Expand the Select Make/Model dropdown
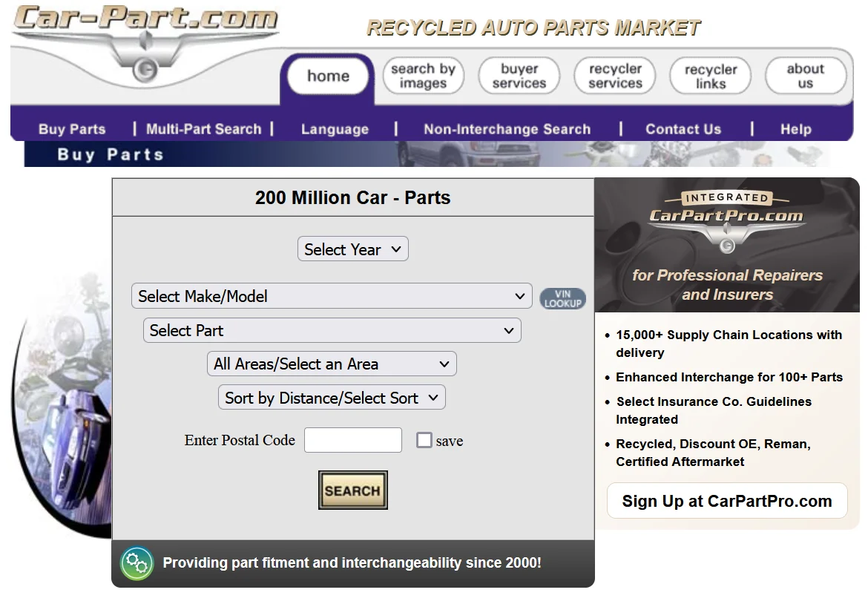The width and height of the screenshot is (868, 604). coord(332,296)
